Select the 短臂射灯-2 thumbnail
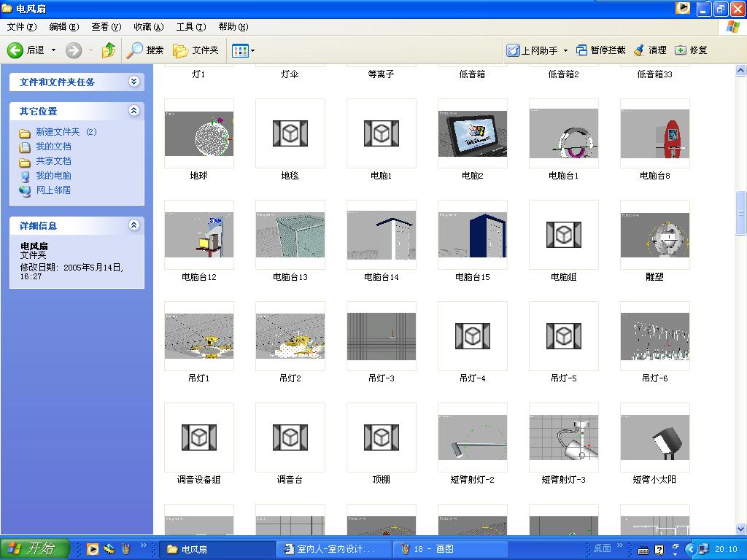 tap(473, 437)
